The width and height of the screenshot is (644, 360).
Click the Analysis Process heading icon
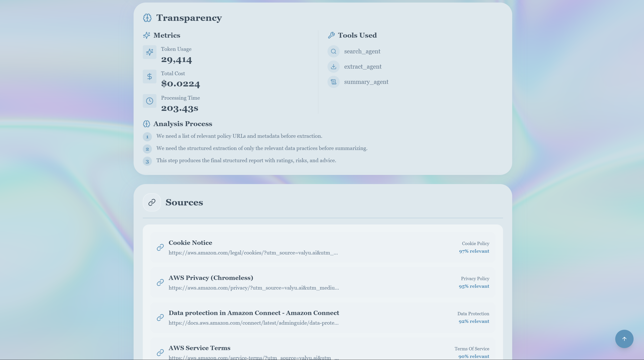coord(146,124)
